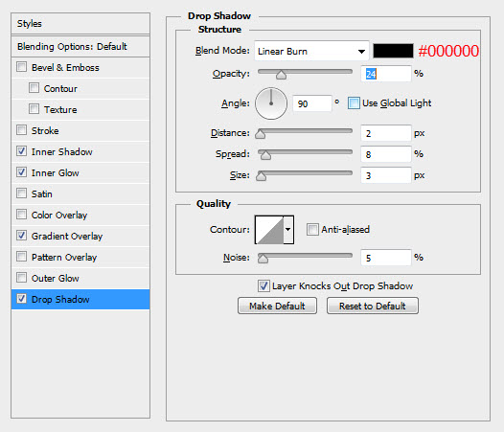This screenshot has width=504, height=432.
Task: Enable Use Global Light checkbox
Action: (x=354, y=103)
